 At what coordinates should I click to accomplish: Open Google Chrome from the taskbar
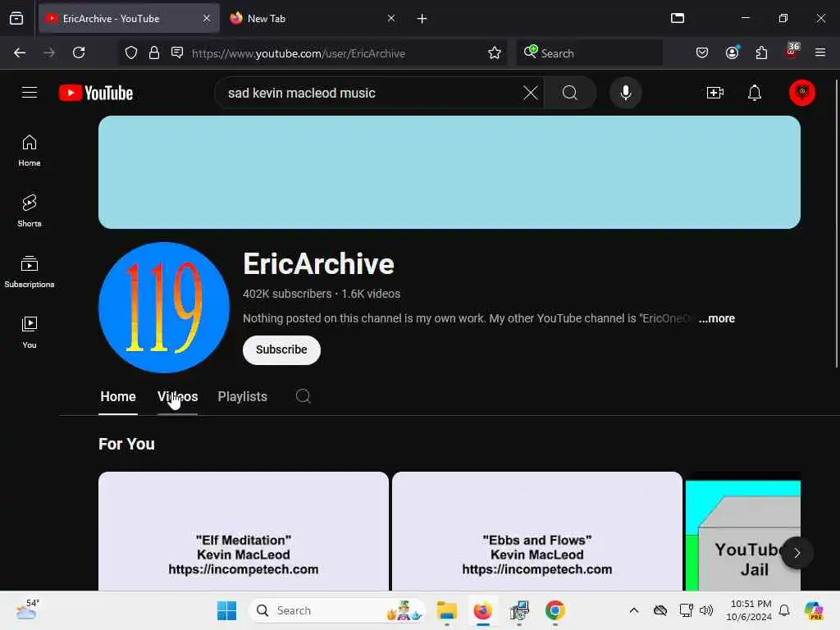coord(555,610)
